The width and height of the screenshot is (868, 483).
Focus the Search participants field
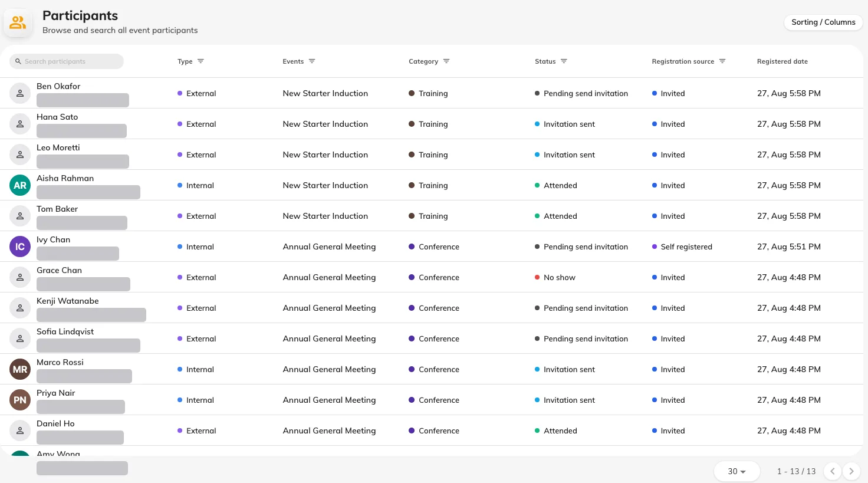pos(67,61)
